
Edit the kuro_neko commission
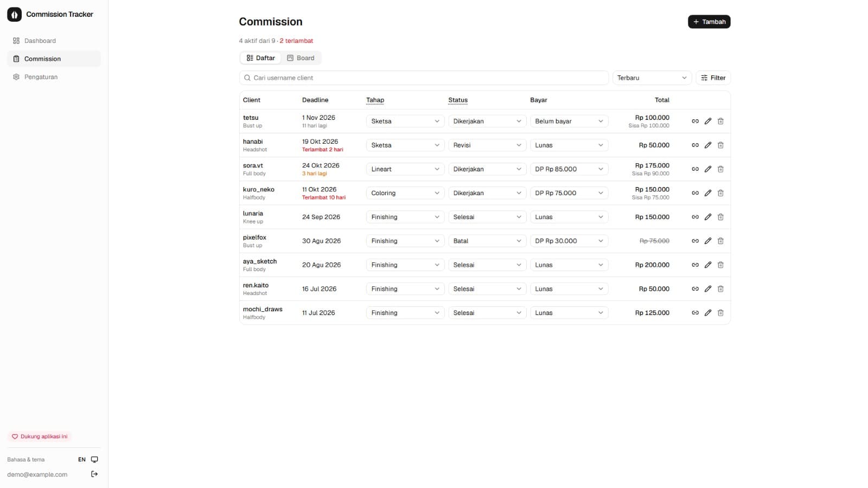click(708, 193)
